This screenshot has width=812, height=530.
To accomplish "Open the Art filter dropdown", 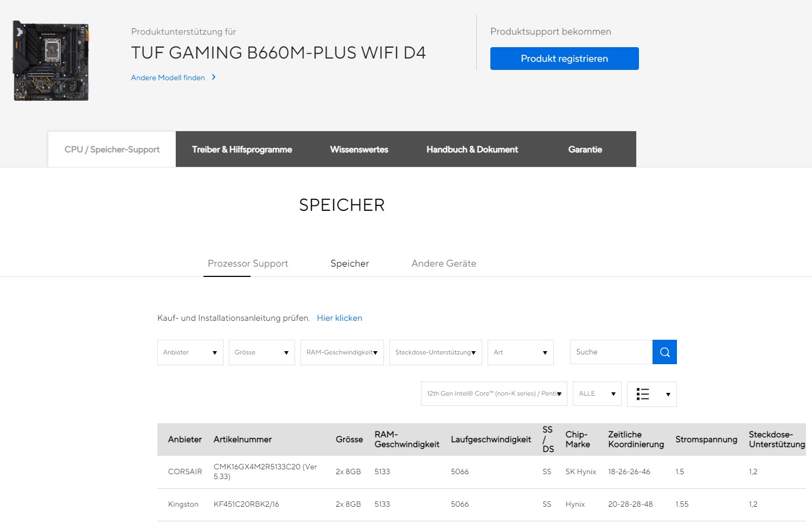I will (521, 352).
